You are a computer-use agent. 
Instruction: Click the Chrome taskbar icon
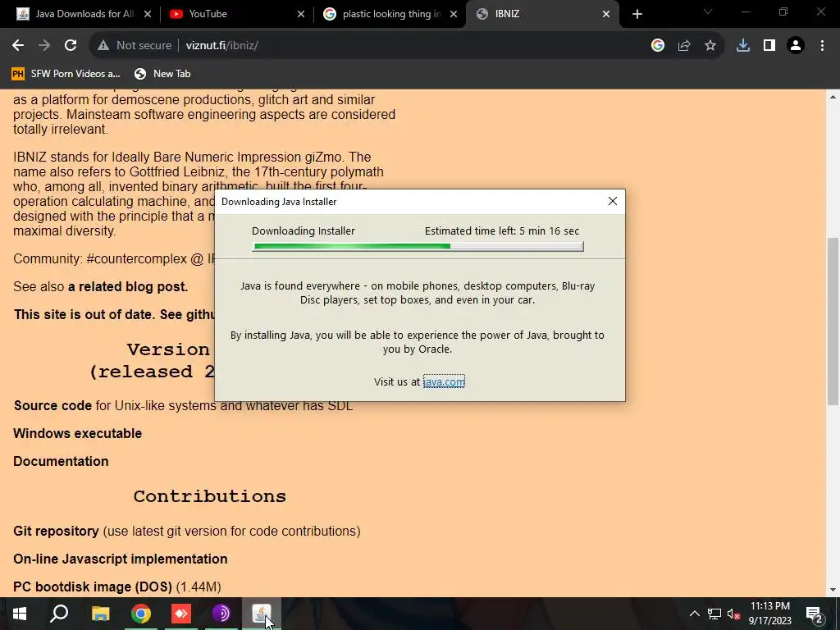[141, 614]
